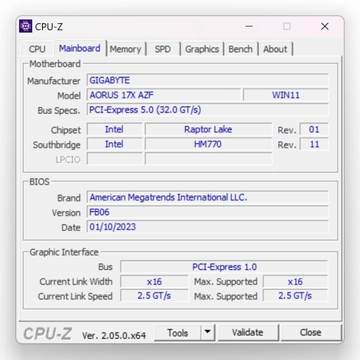Click the BIOS Date field
Screen dimensions: 360x360
point(207,227)
